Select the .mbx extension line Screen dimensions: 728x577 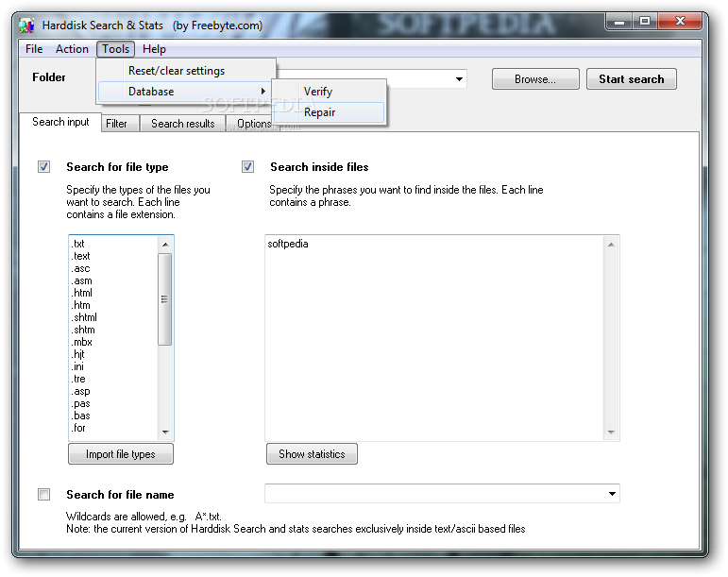tap(82, 342)
